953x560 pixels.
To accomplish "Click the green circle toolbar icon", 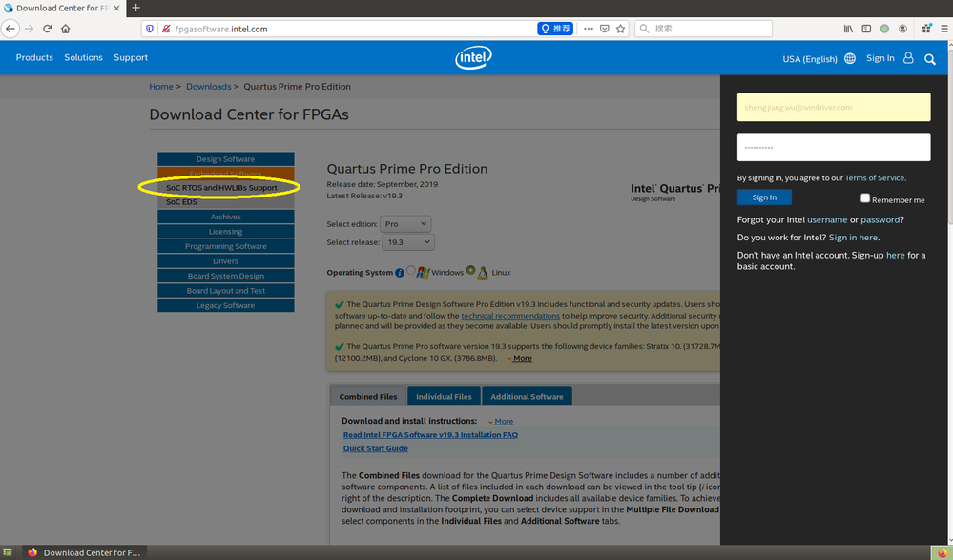I will pyautogui.click(x=885, y=29).
